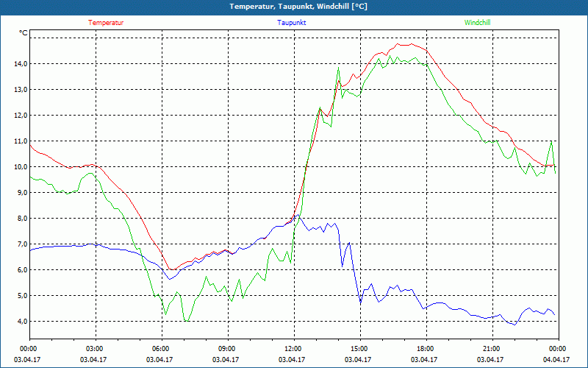Click the 09:00 time axis label
This screenshot has height=368, width=588.
(228, 348)
